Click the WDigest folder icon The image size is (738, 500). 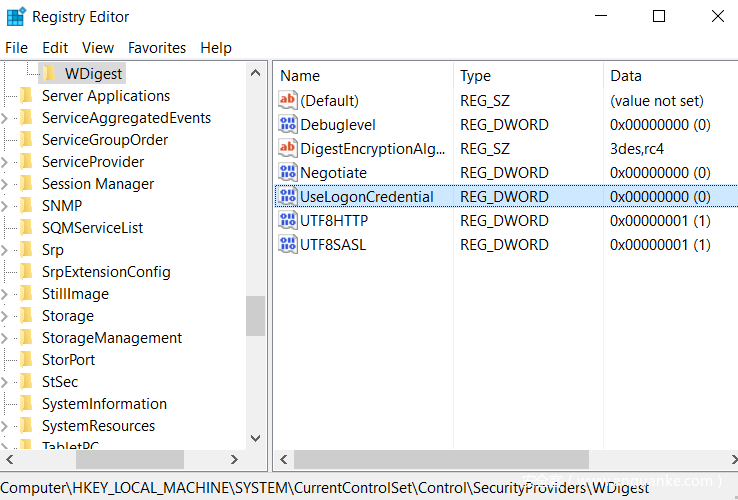tap(48, 74)
